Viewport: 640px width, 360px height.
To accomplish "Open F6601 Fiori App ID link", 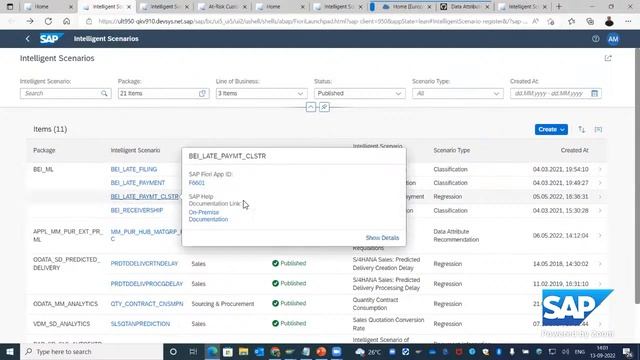I will pyautogui.click(x=197, y=183).
